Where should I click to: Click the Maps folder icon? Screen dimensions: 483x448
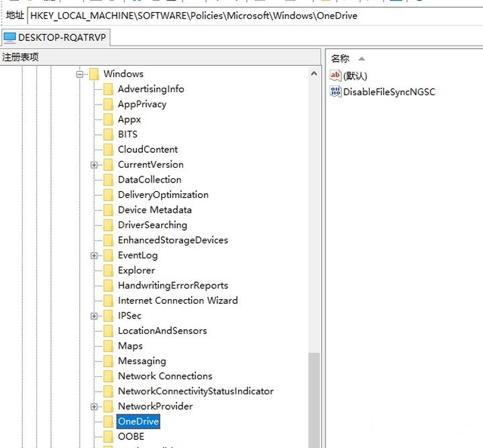tap(108, 345)
